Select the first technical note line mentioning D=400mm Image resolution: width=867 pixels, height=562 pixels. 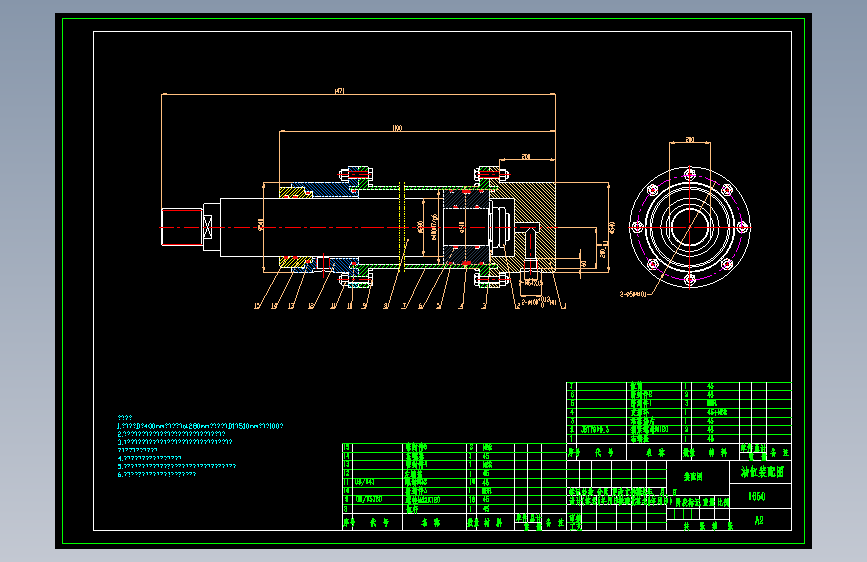(x=200, y=426)
